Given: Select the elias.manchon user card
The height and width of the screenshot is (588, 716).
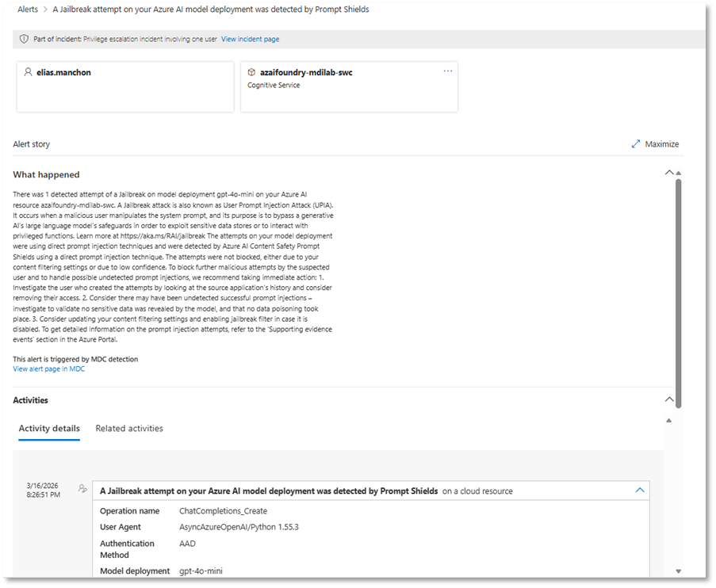Looking at the screenshot, I should 125,87.
